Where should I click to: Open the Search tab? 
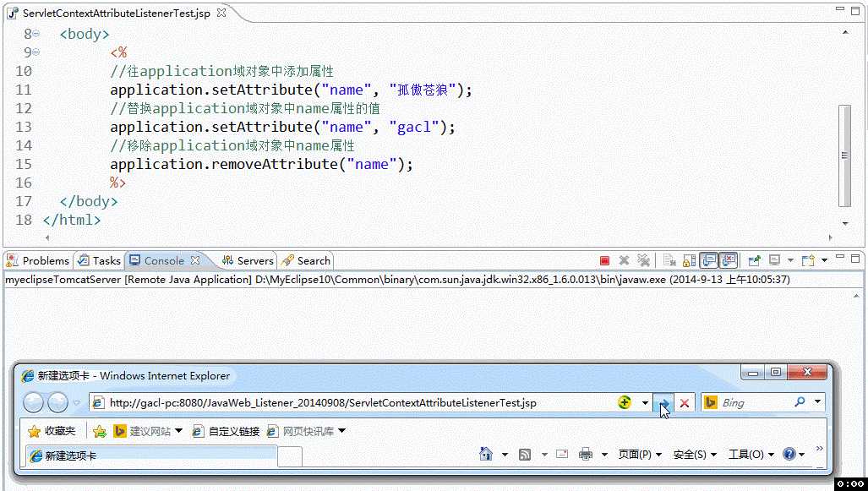[306, 261]
